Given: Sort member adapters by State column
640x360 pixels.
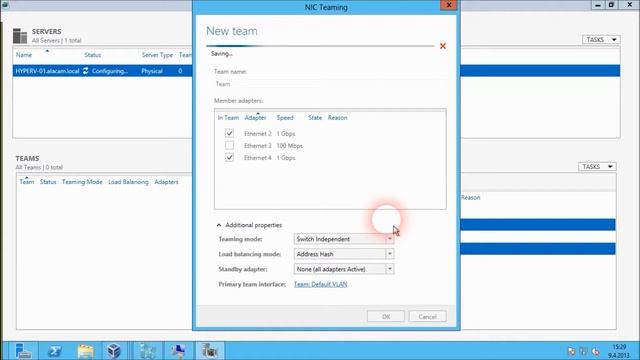Looking at the screenshot, I should 315,118.
